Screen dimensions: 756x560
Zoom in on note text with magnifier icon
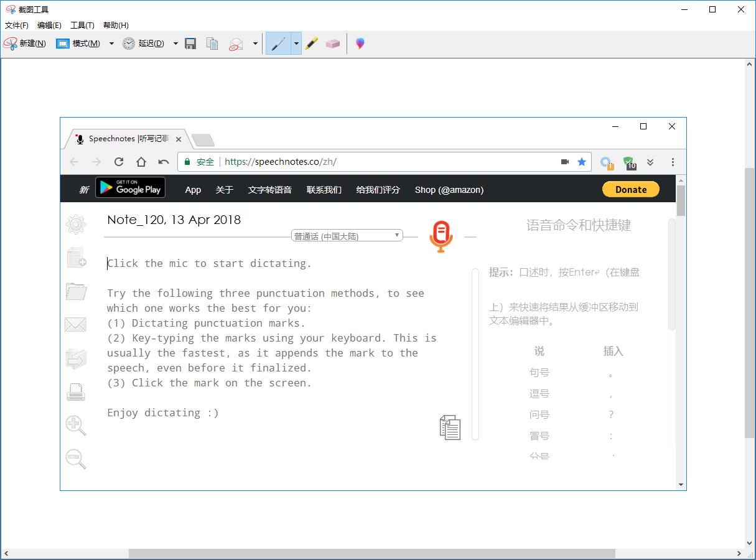point(76,425)
